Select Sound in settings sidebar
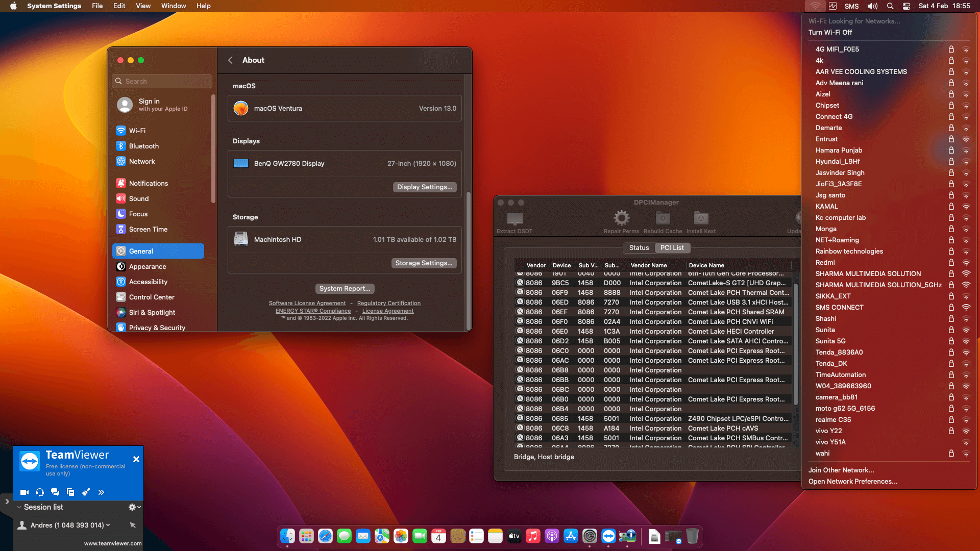This screenshot has width=980, height=551. (x=158, y=198)
